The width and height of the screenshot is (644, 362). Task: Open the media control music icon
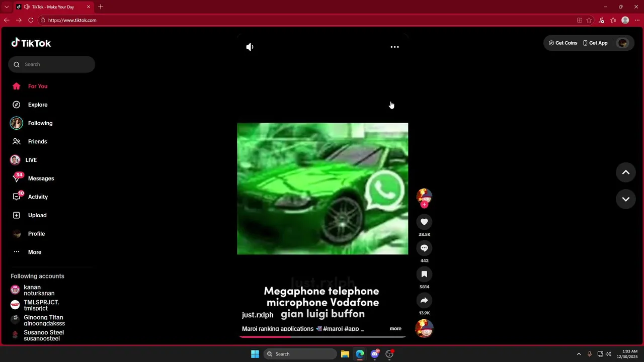(601, 20)
